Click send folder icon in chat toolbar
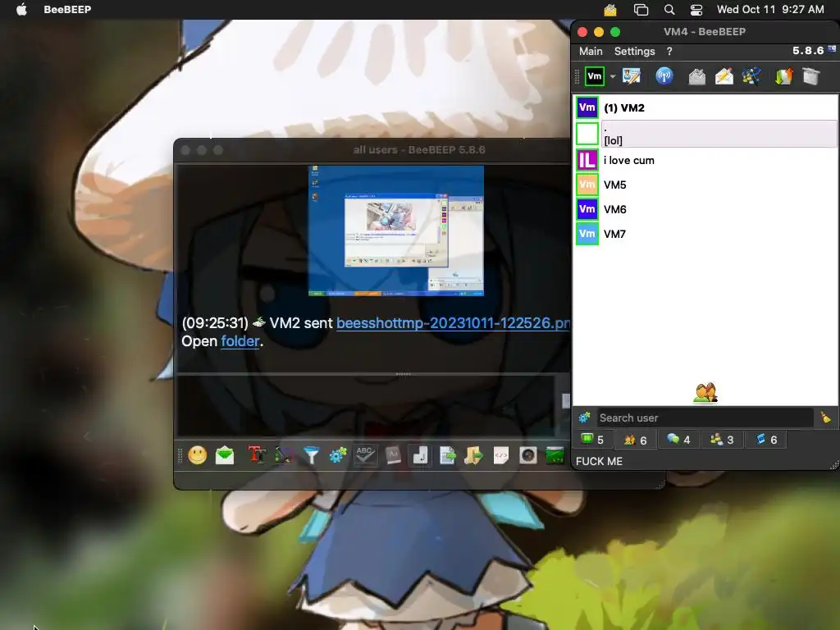This screenshot has width=840, height=630. [473, 455]
